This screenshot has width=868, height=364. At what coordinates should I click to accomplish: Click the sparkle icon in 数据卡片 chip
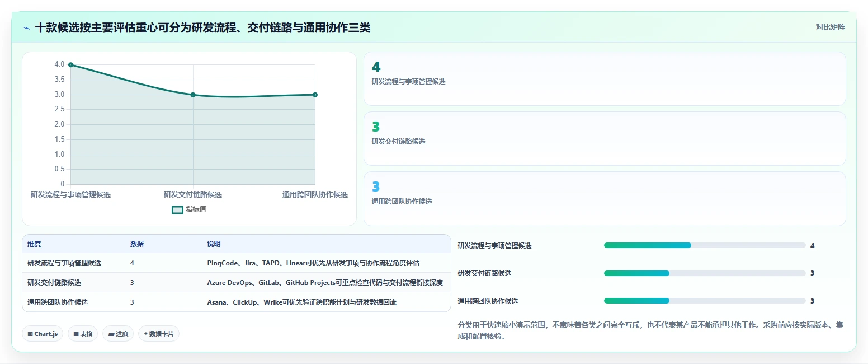pyautogui.click(x=145, y=334)
